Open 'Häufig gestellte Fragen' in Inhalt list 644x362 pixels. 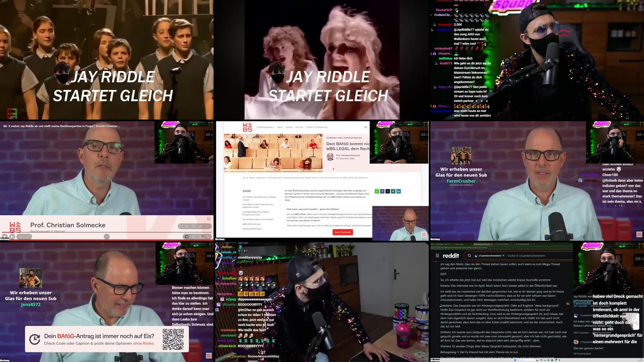coord(252,229)
